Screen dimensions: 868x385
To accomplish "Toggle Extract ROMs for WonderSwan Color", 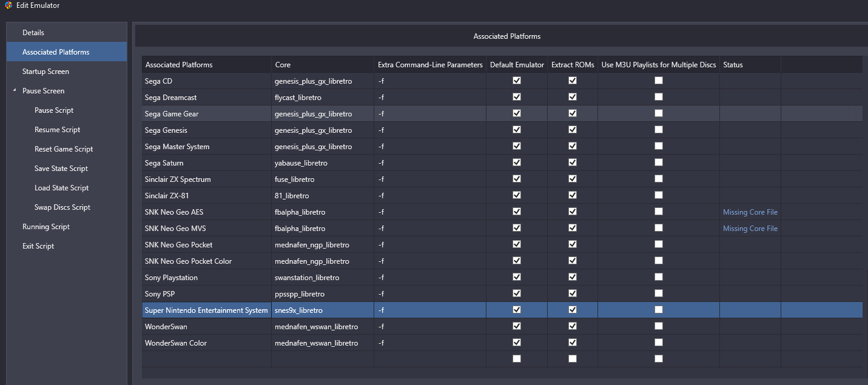I will [573, 343].
